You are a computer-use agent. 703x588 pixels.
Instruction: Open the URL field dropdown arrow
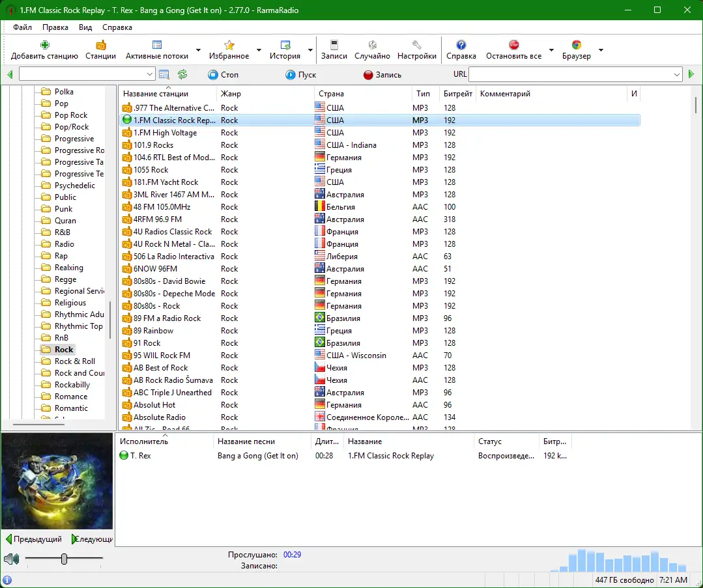[x=678, y=74]
